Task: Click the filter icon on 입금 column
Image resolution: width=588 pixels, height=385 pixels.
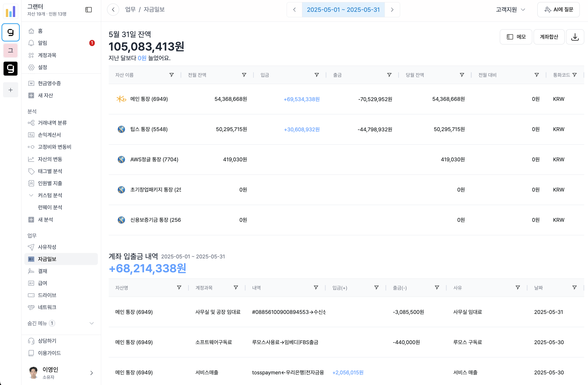Action: pos(316,75)
